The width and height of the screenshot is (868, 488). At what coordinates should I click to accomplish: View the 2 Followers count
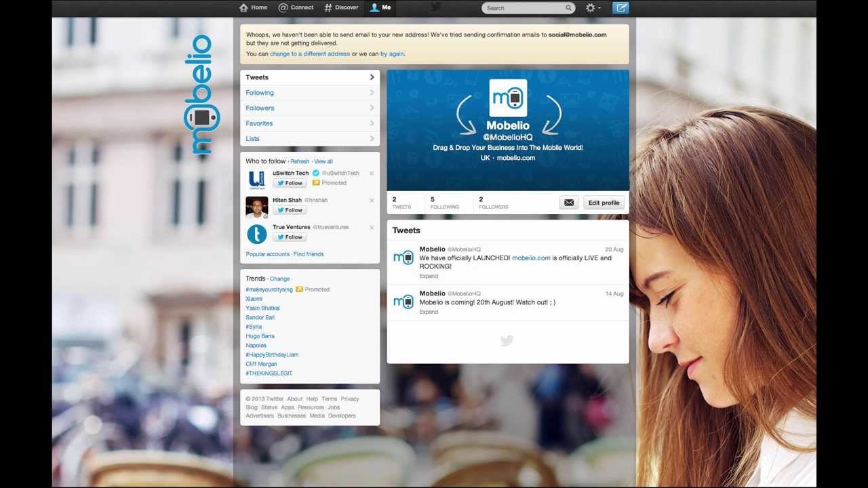[493, 203]
